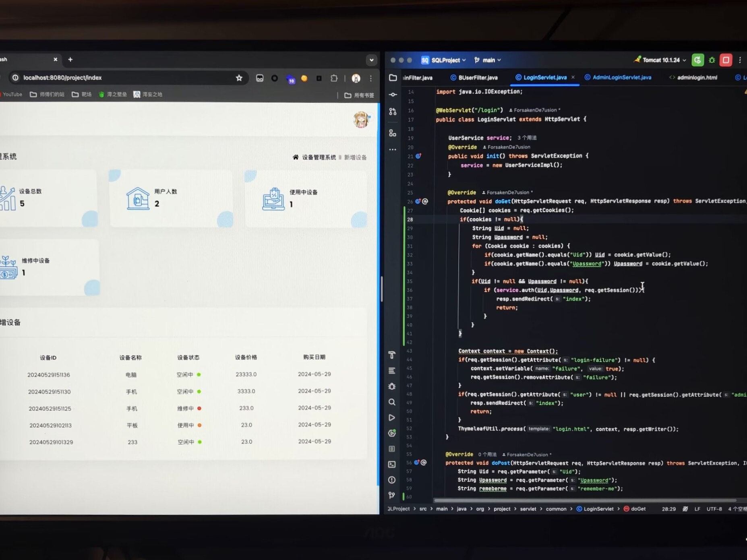Click the 设备管理系统 breadcrumb link
Viewport: 747px width, 560px height.
pyautogui.click(x=319, y=157)
